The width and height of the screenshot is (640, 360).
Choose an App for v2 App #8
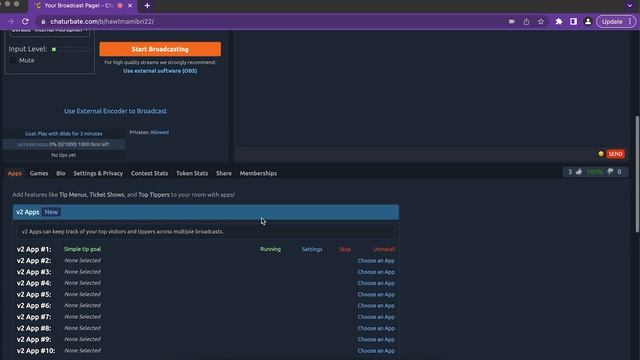pos(376,328)
